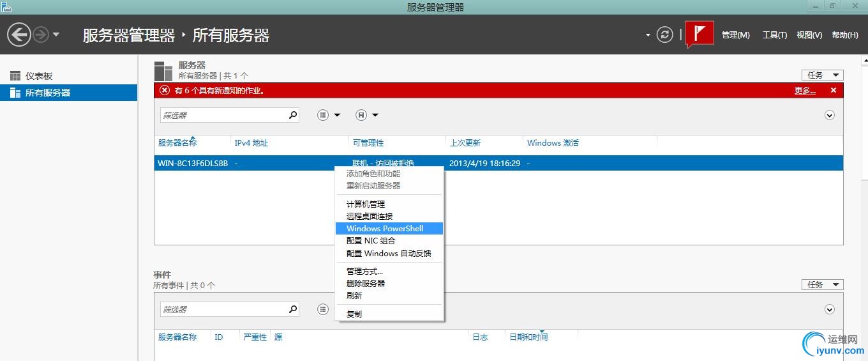This screenshot has width=868, height=361.
Task: Select 所有服务器 in the left navigation
Action: click(x=69, y=93)
